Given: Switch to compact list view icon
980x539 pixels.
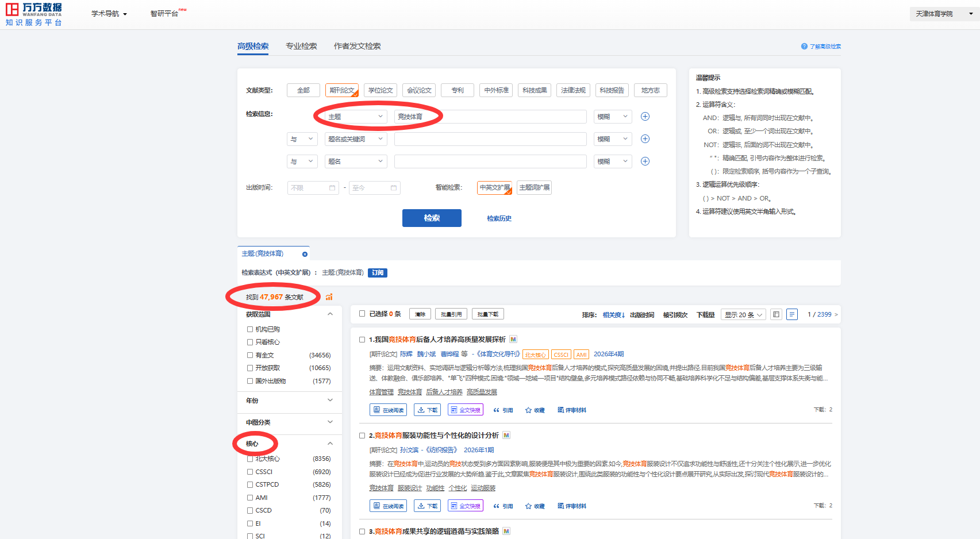Looking at the screenshot, I should [x=777, y=314].
